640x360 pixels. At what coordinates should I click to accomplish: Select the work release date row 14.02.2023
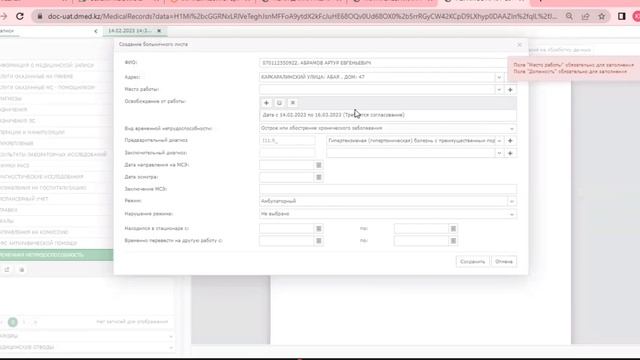pos(388,115)
